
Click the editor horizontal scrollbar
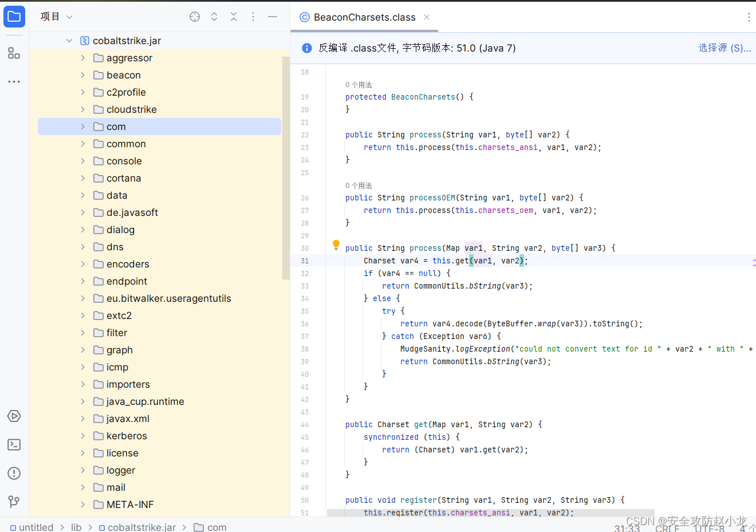491,513
